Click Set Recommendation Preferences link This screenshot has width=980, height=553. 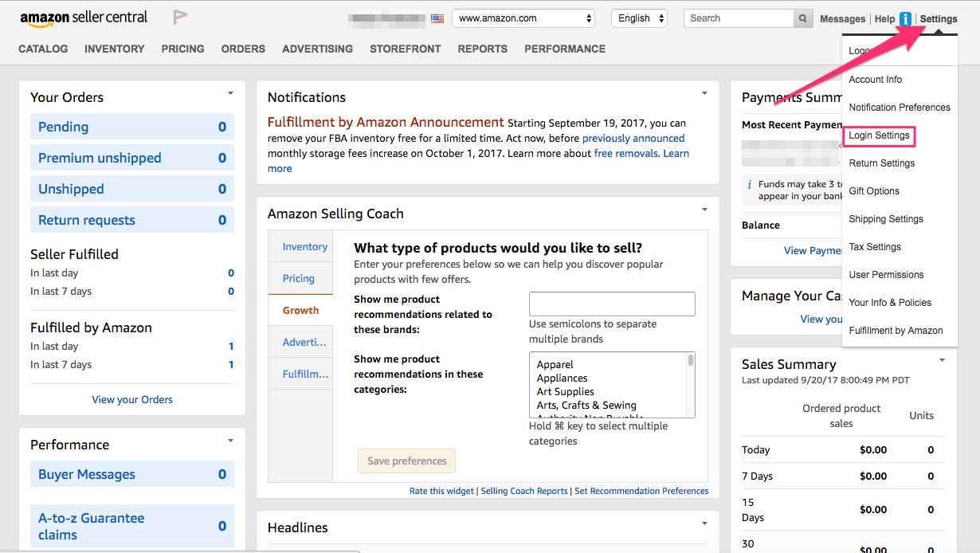click(641, 491)
